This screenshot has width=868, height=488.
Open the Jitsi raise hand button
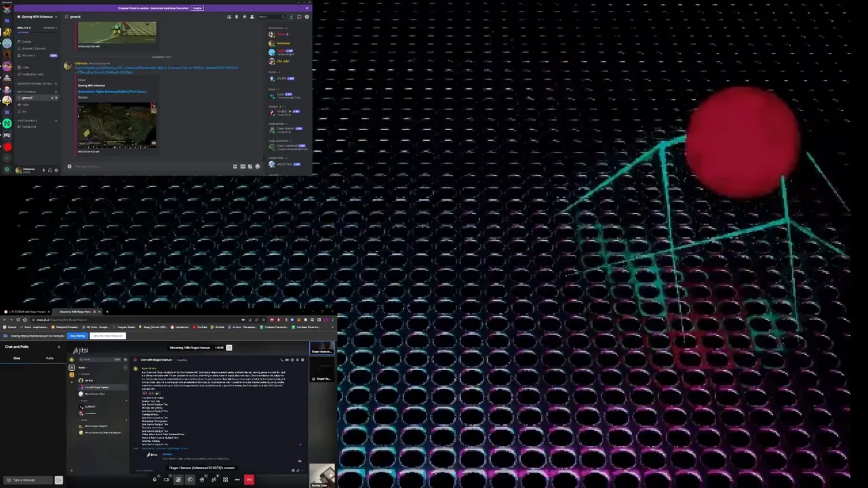[x=201, y=480]
